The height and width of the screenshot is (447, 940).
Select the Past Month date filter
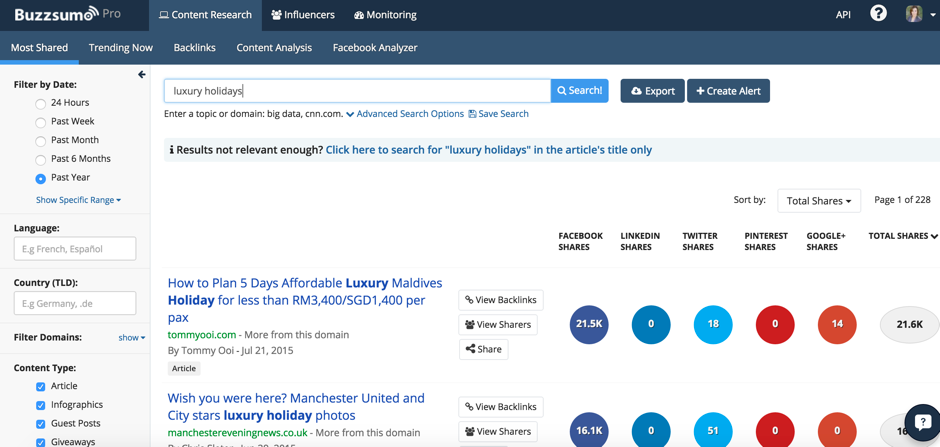(41, 141)
